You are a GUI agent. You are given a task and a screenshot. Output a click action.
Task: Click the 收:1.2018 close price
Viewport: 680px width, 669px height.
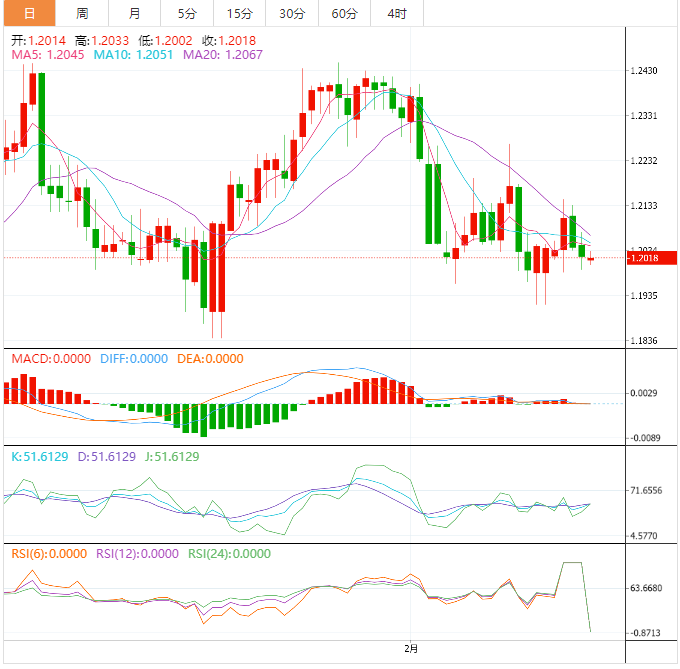tap(229, 41)
